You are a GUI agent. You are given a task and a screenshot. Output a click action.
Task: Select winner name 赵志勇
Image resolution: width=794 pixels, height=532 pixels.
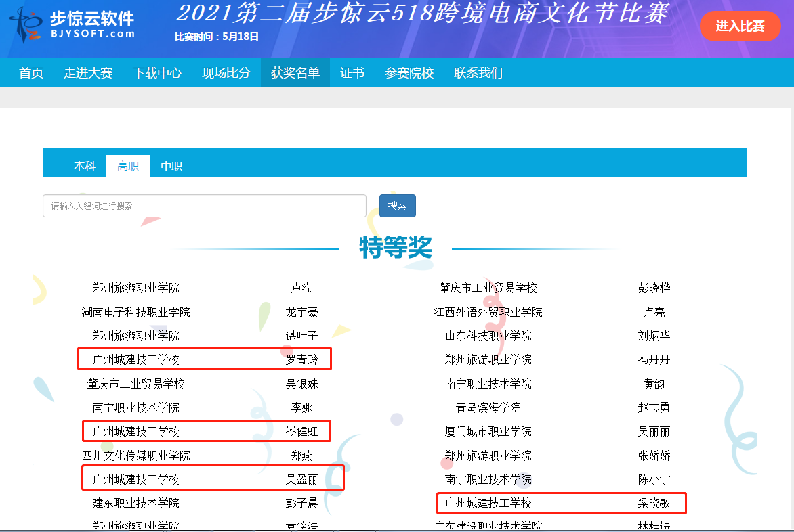pos(654,407)
